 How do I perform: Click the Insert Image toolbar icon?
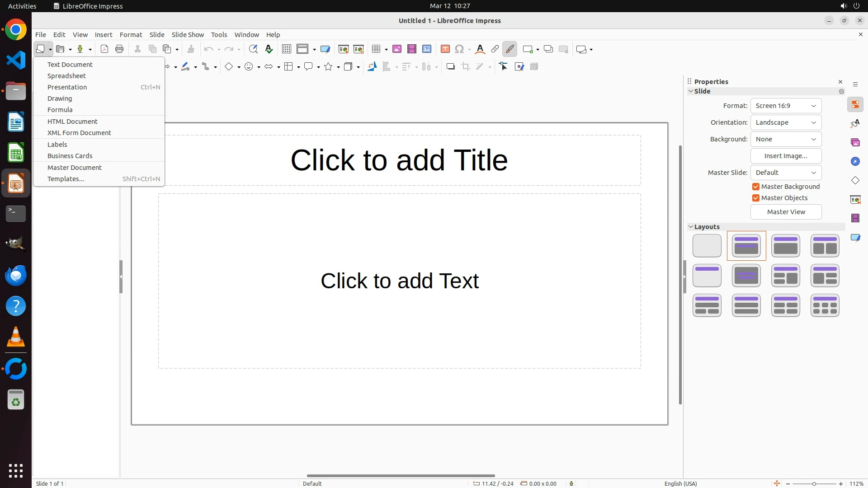397,49
